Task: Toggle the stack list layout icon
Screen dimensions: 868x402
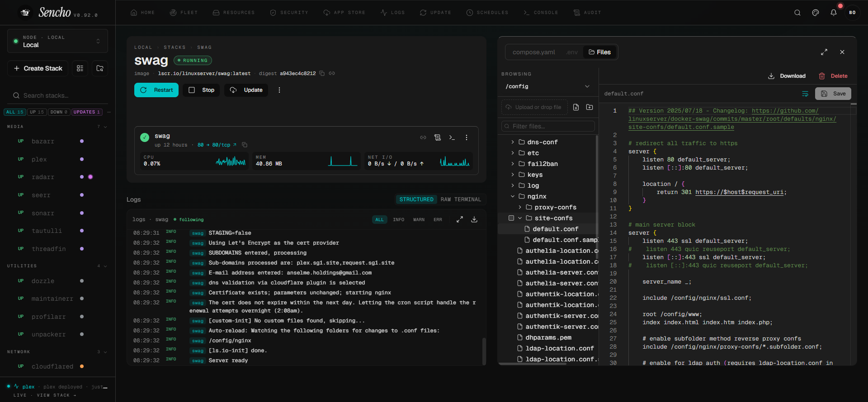Action: point(80,68)
